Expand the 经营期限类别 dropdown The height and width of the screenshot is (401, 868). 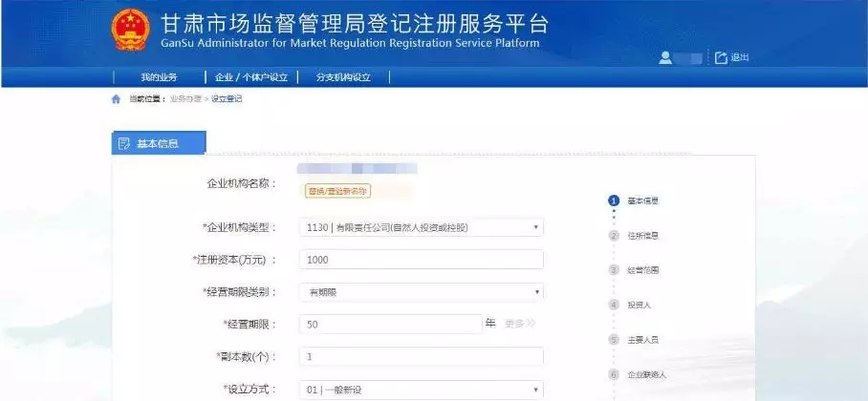[422, 292]
